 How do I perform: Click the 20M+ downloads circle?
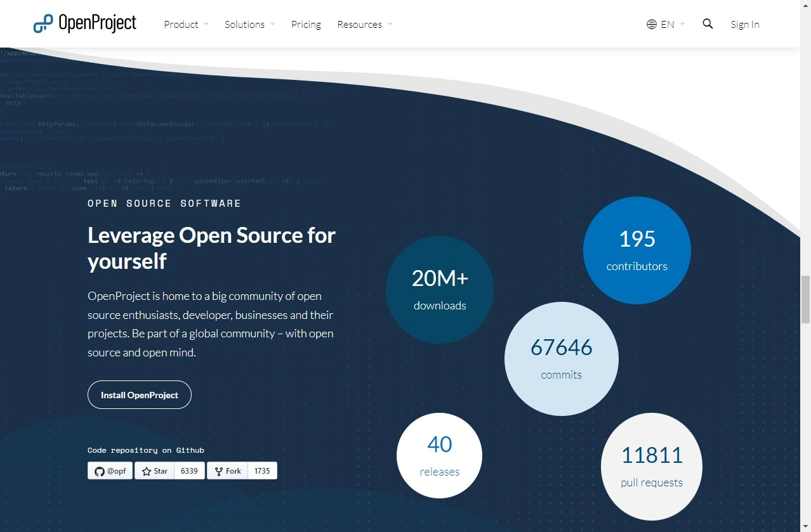tap(440, 290)
